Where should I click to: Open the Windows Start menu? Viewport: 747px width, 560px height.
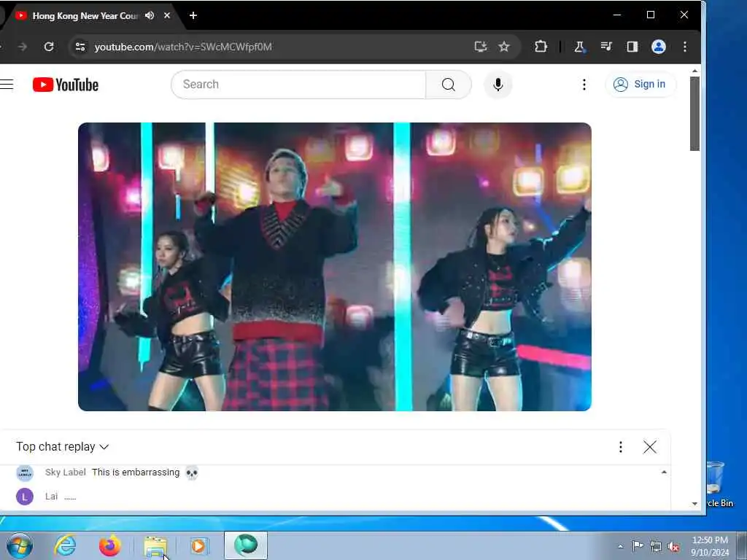[20, 545]
